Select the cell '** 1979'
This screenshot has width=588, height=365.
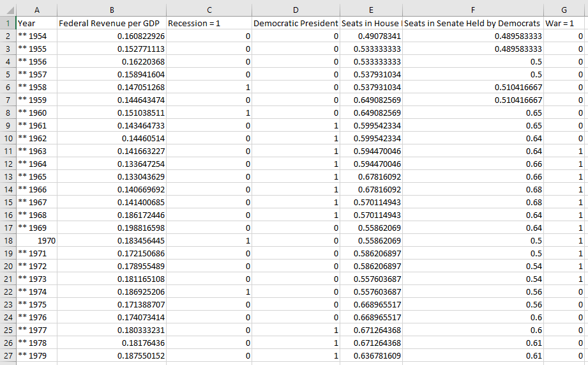pyautogui.click(x=37, y=355)
